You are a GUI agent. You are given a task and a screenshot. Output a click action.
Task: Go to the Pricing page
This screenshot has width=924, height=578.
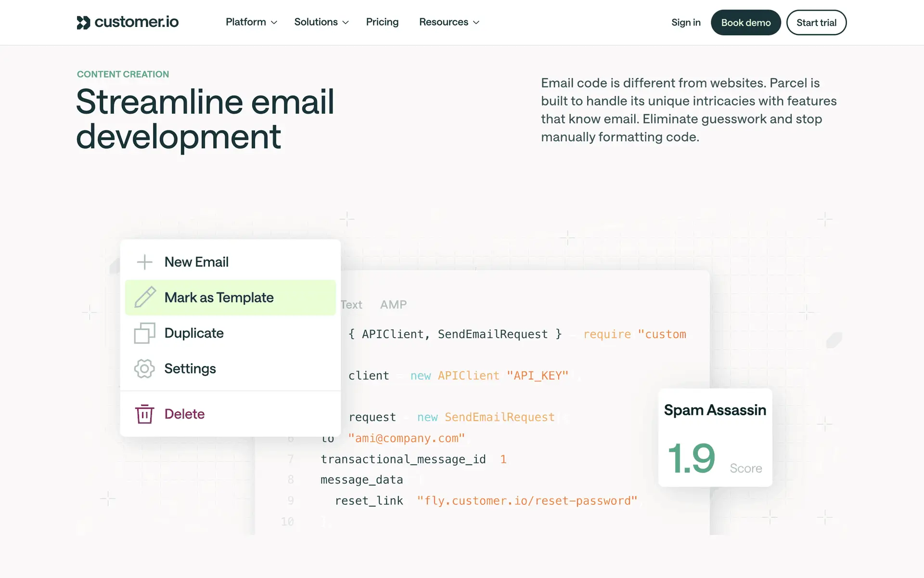[382, 22]
